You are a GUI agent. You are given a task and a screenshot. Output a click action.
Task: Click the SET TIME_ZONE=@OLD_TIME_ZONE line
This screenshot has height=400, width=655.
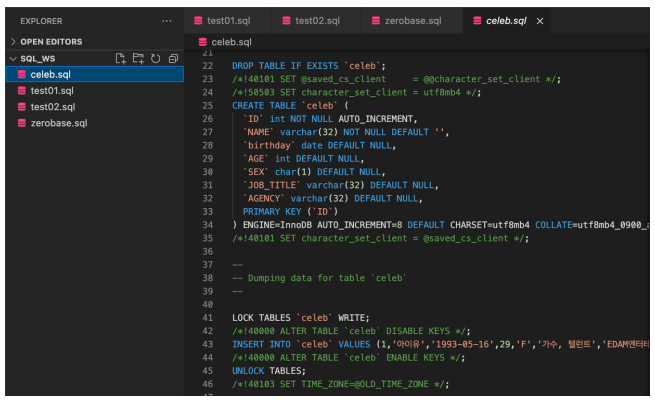click(x=340, y=384)
